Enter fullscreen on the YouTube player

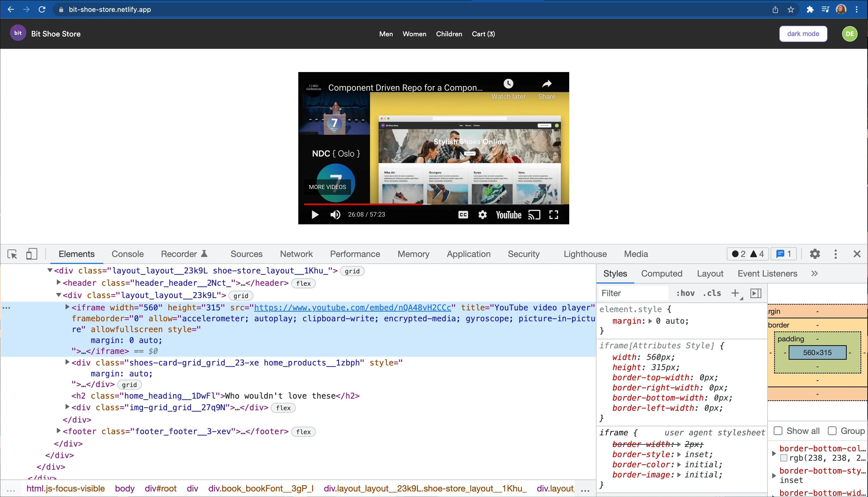point(554,215)
